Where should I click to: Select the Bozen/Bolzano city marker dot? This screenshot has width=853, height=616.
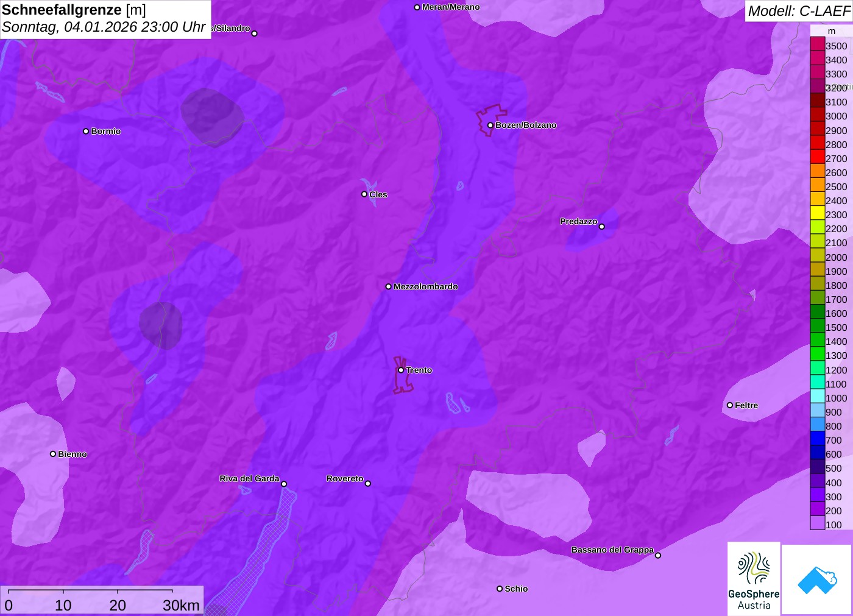(490, 126)
